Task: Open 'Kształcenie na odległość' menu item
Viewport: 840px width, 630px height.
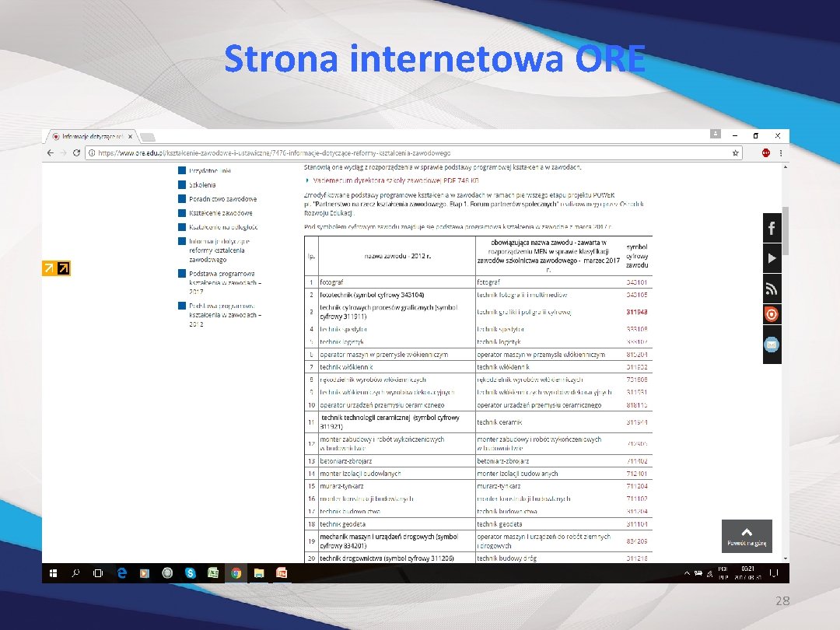Action: tap(223, 227)
